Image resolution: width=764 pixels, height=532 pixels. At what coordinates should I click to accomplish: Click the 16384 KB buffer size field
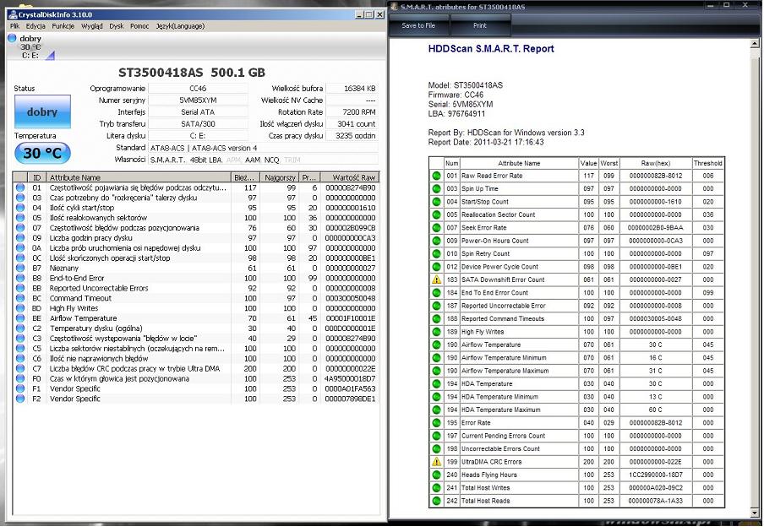point(352,89)
